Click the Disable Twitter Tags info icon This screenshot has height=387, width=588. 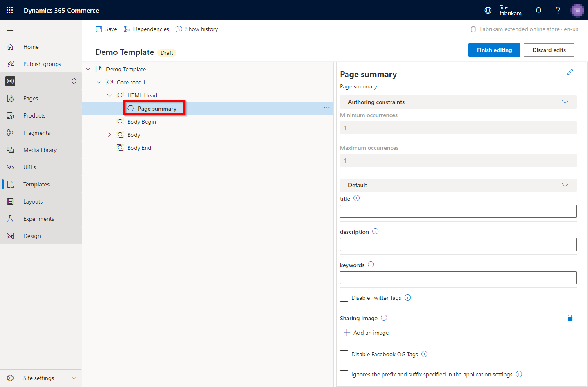point(407,298)
